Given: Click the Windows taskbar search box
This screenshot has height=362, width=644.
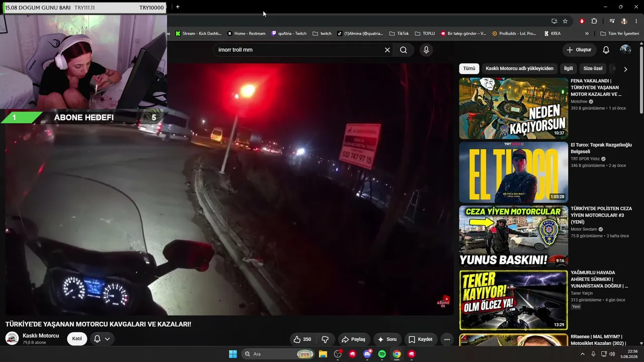Looking at the screenshot, I should click(x=279, y=354).
